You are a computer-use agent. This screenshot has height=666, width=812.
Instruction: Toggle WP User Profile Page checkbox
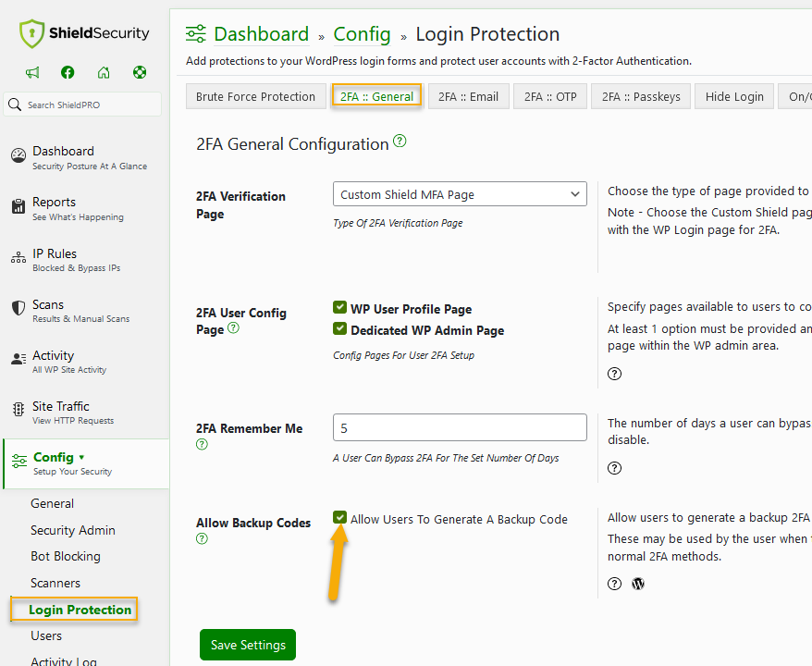(x=339, y=308)
